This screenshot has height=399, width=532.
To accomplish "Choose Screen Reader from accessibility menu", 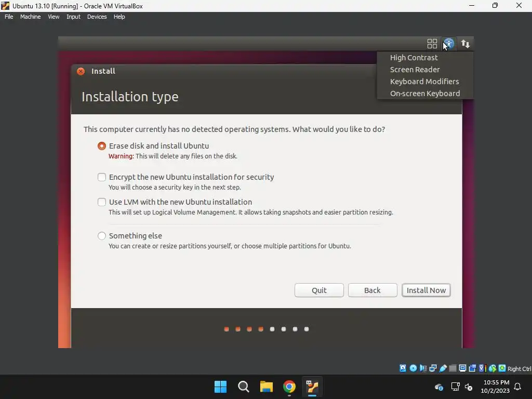I will [415, 70].
